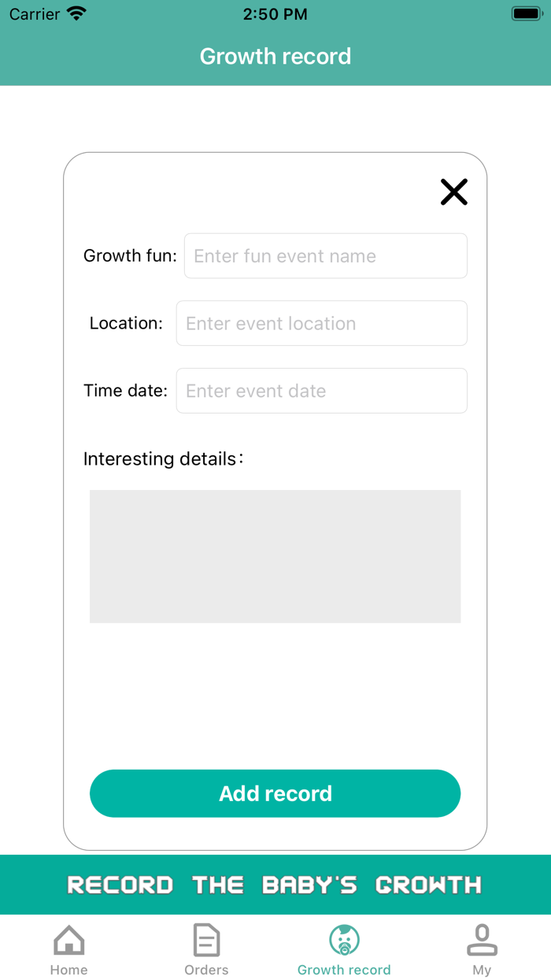Tap the battery indicator icon

click(527, 14)
